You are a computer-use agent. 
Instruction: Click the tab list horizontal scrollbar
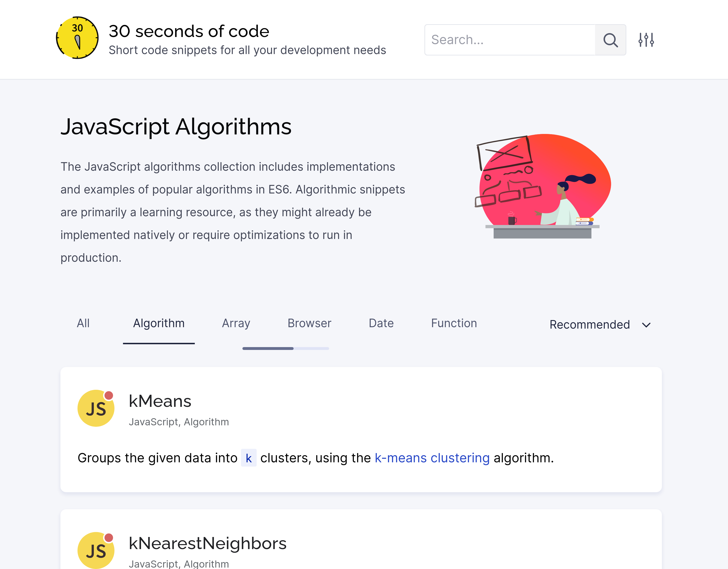click(286, 349)
